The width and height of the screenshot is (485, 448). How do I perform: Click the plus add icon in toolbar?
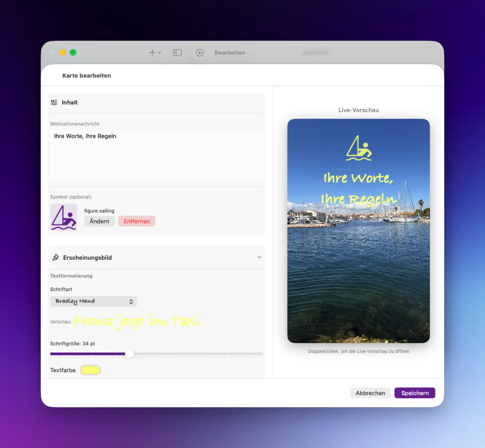pos(152,53)
